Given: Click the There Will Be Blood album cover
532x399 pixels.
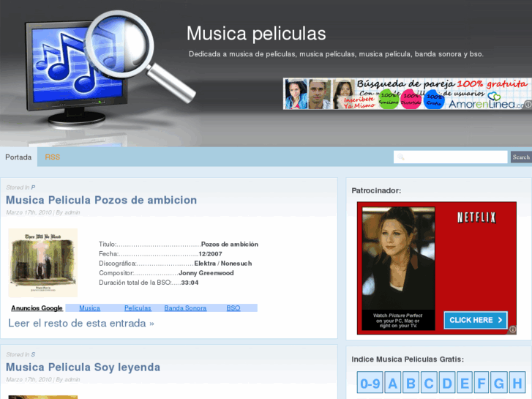Looking at the screenshot, I should point(42,263).
